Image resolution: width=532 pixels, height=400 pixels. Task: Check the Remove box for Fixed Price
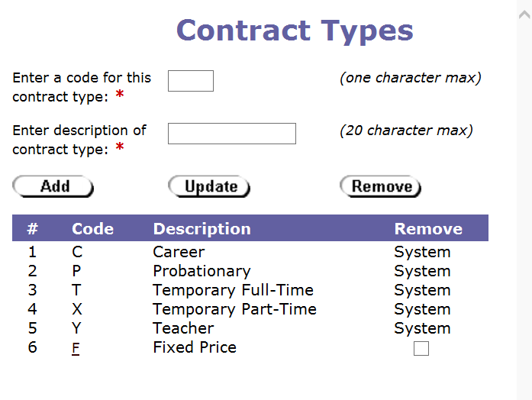(x=421, y=349)
